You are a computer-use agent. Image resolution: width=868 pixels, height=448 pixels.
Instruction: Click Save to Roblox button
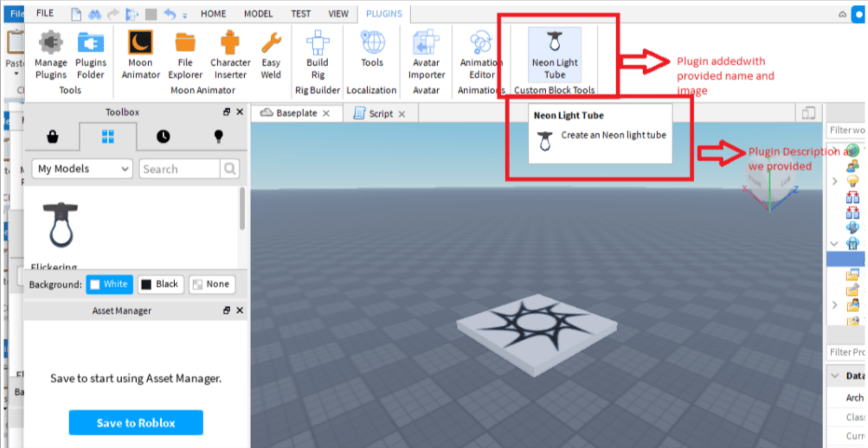tap(136, 423)
